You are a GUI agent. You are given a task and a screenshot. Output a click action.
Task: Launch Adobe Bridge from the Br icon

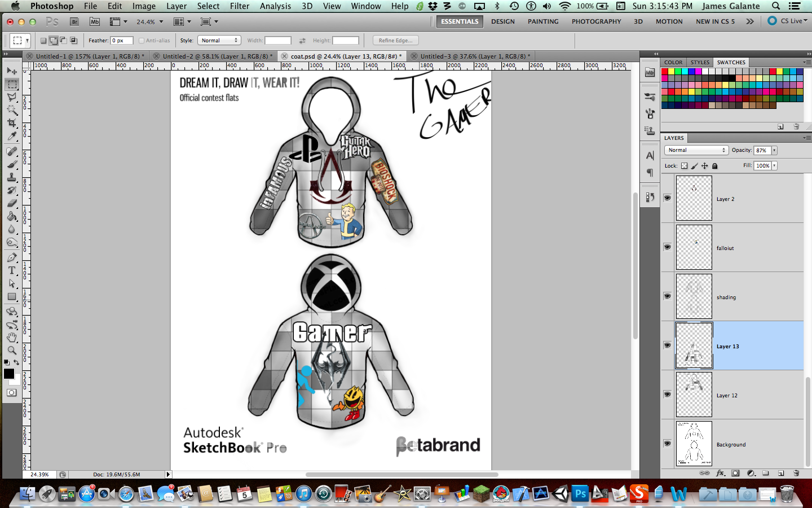pyautogui.click(x=74, y=21)
